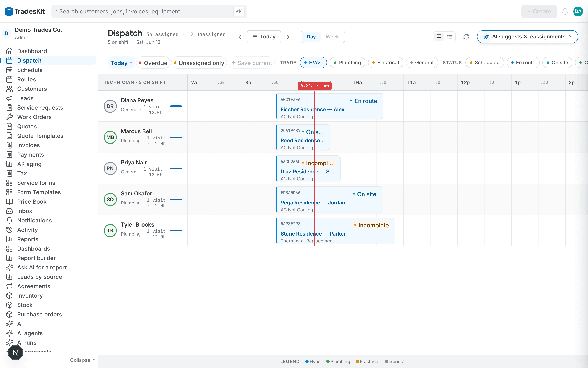Viewport: 588px width, 368px height.
Task: Open the Agreements repeat icon
Action: click(9, 286)
